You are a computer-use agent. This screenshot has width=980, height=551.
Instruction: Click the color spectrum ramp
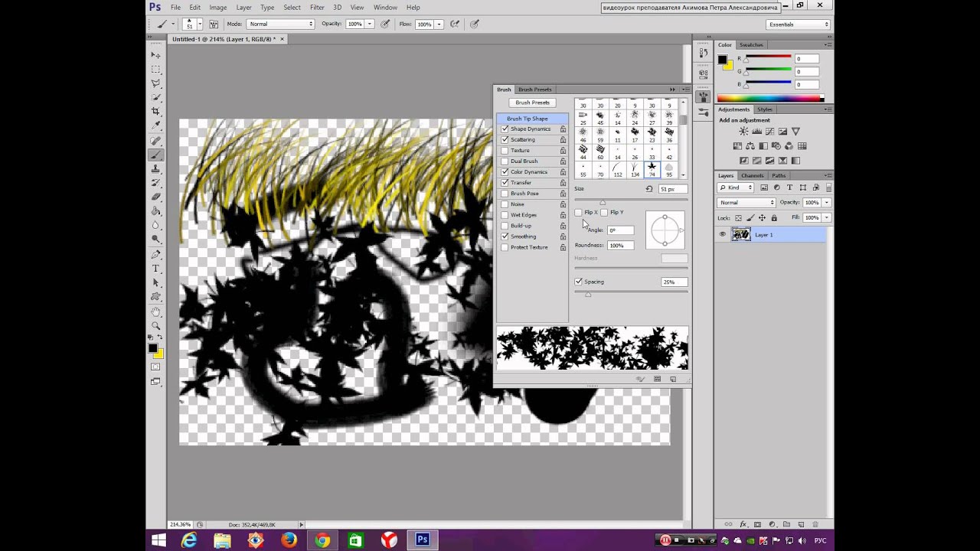(769, 98)
